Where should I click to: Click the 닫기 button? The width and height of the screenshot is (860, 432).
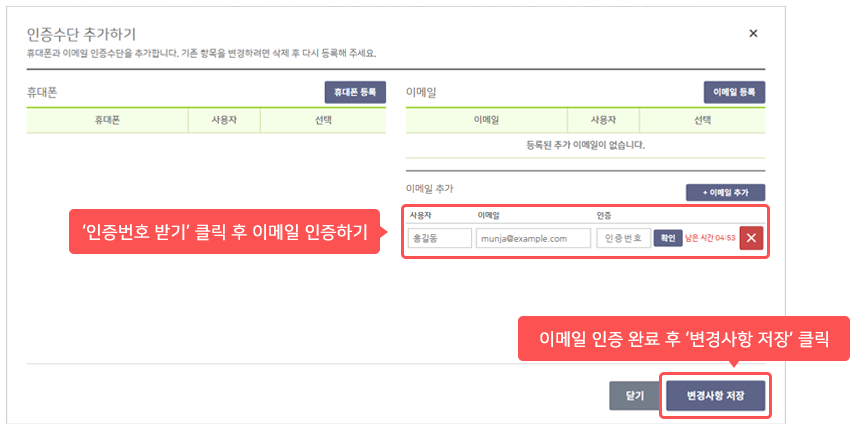635,395
